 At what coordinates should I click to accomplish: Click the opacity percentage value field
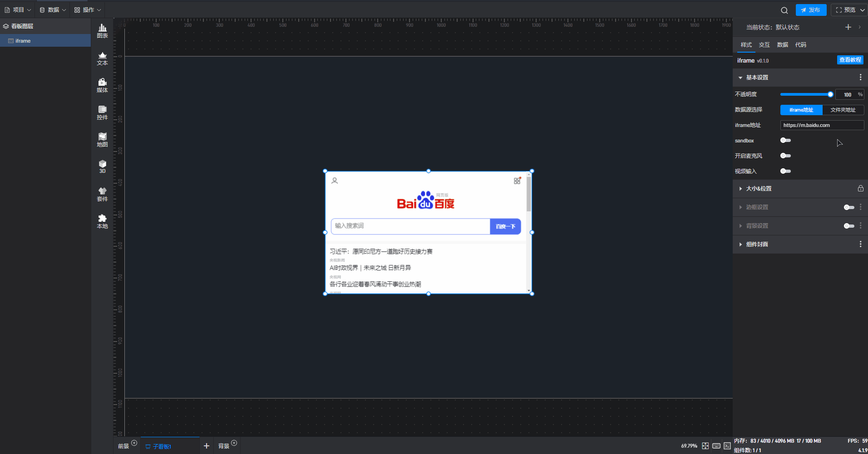tap(849, 94)
